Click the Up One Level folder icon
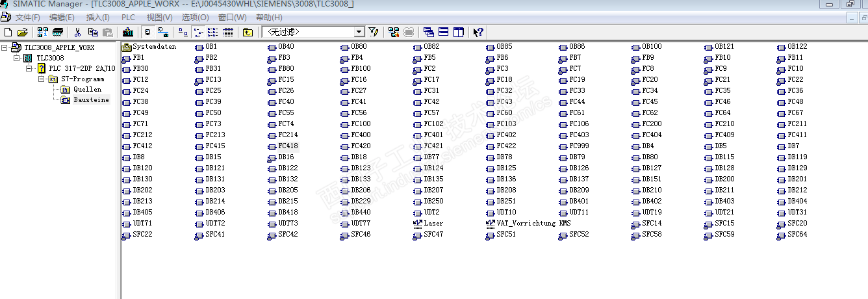The image size is (868, 299). click(248, 32)
